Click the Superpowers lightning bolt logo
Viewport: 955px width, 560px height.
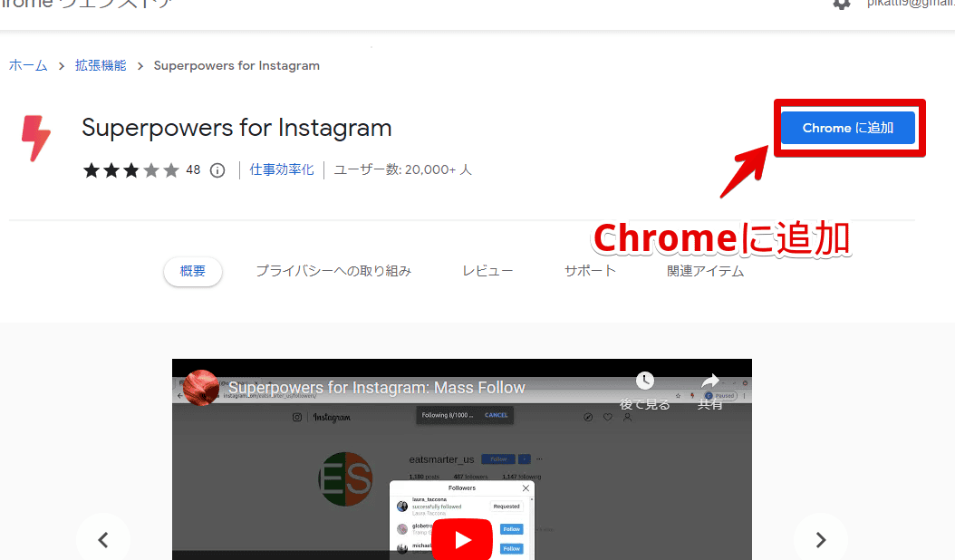36,139
